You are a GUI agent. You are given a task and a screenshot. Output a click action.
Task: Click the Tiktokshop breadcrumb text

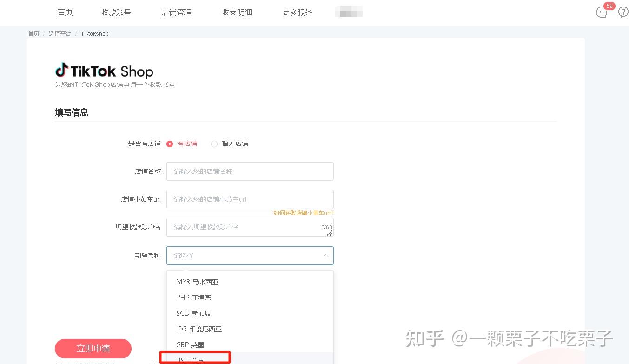95,34
